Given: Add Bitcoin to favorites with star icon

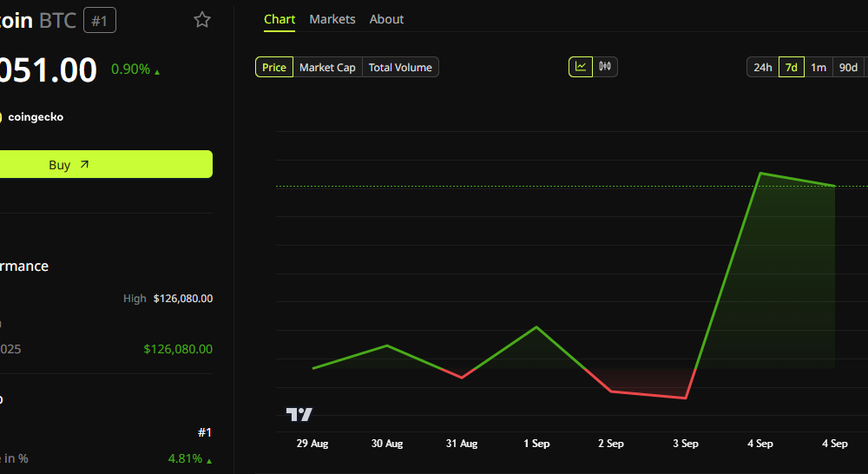Looking at the screenshot, I should [x=202, y=20].
